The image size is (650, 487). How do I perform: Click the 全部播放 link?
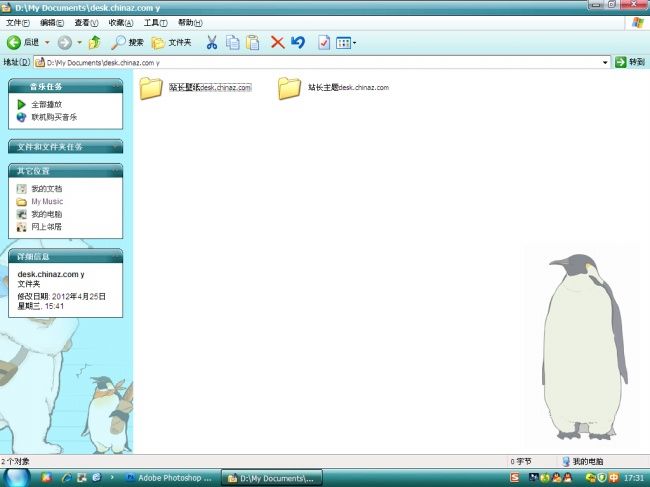(46, 104)
